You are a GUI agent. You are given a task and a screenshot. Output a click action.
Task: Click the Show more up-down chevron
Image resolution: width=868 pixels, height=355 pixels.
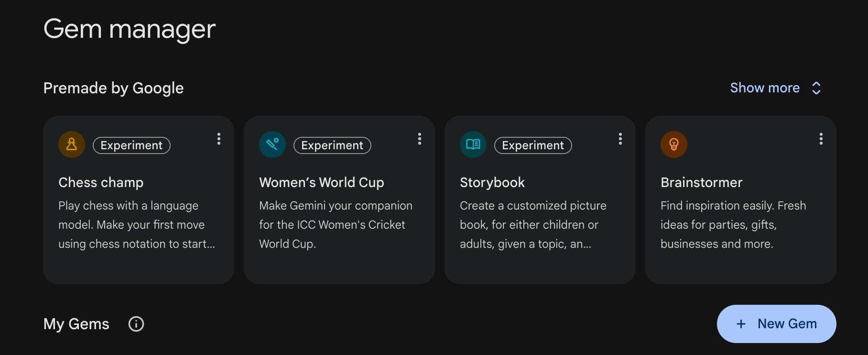[x=816, y=88]
